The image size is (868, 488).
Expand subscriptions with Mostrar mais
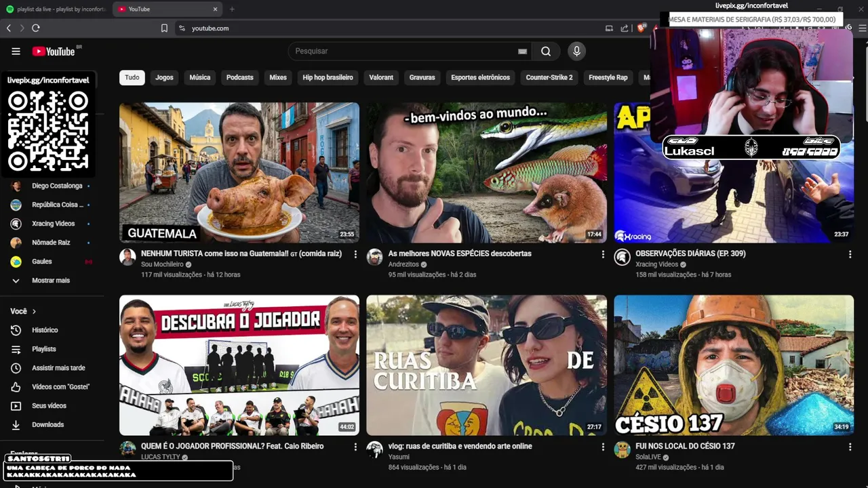click(52, 281)
